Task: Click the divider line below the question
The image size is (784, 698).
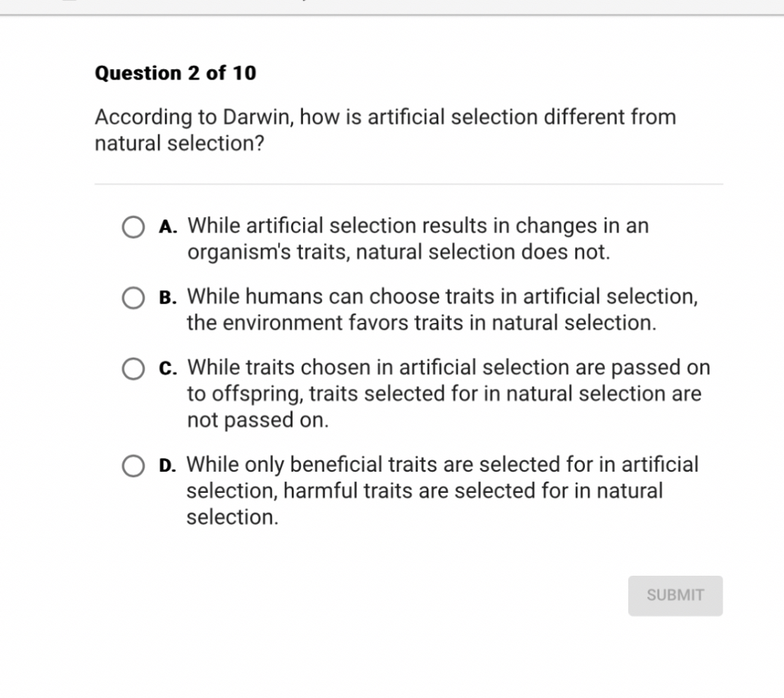Action: click(x=409, y=182)
